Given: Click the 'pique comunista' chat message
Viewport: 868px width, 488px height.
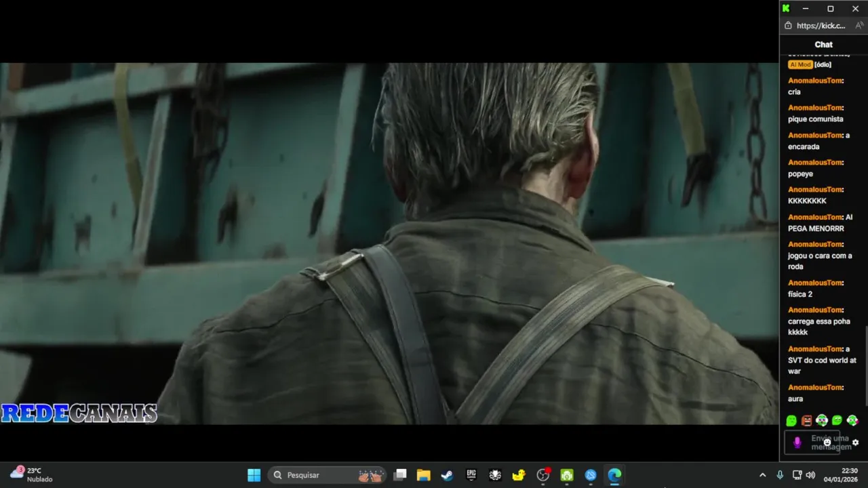Looking at the screenshot, I should pos(816,119).
